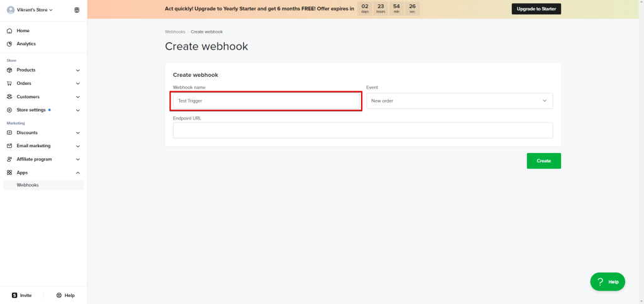Image resolution: width=644 pixels, height=304 pixels.
Task: Click Upgrade to Starter button
Action: click(536, 9)
